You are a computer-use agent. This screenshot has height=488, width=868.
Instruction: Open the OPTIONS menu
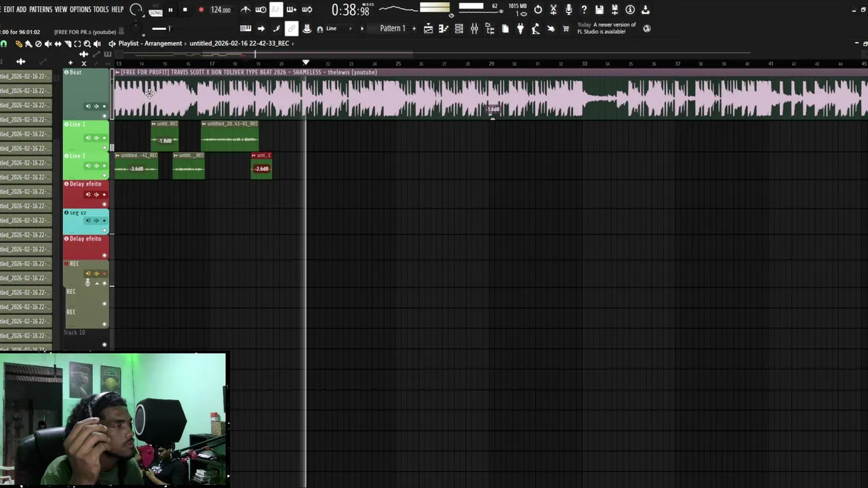point(80,9)
